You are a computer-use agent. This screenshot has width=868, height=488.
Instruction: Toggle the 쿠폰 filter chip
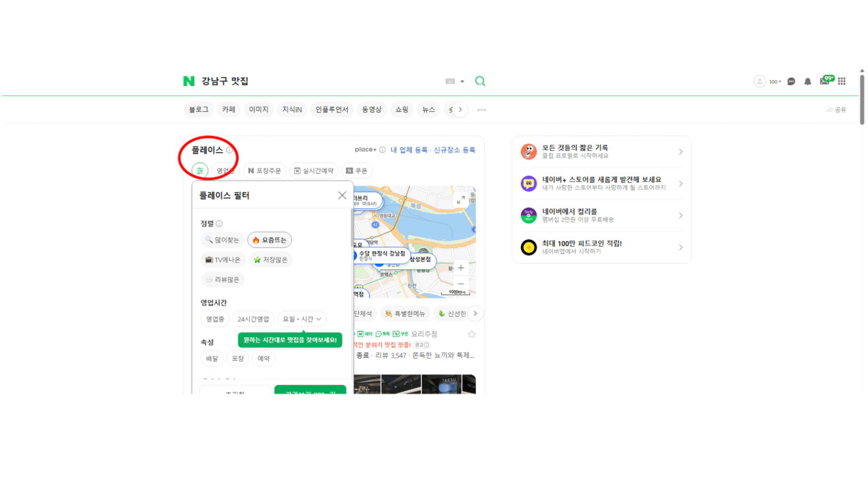(x=357, y=171)
